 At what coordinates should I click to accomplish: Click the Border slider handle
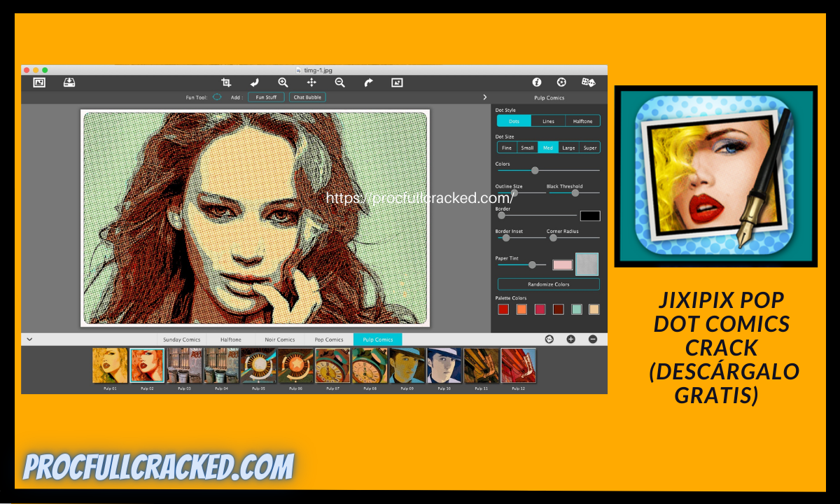point(501,215)
